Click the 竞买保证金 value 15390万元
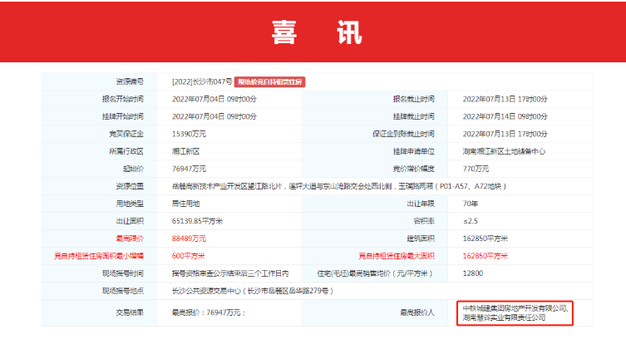The width and height of the screenshot is (626, 364). (x=190, y=134)
